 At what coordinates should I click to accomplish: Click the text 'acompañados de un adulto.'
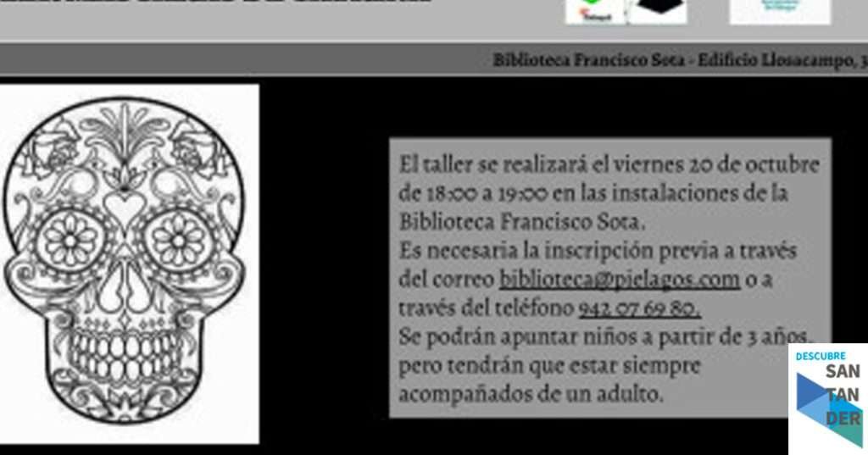(x=531, y=395)
